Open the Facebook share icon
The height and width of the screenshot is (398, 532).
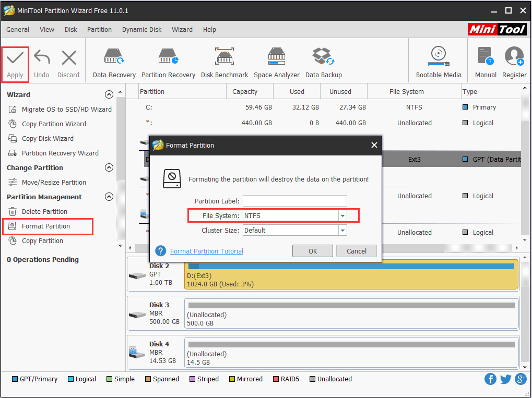[490, 379]
